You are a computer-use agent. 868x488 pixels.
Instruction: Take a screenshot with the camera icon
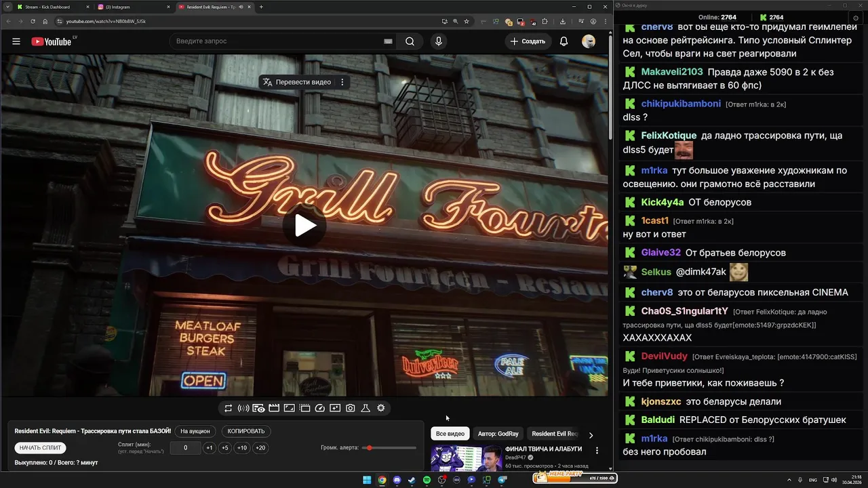(x=350, y=408)
